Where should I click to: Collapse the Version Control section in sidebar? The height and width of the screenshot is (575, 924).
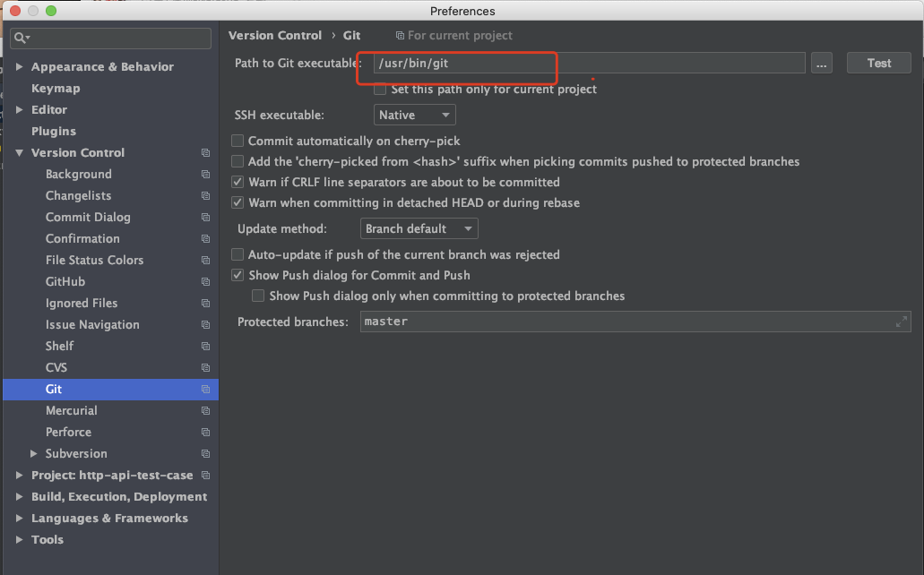(x=19, y=152)
